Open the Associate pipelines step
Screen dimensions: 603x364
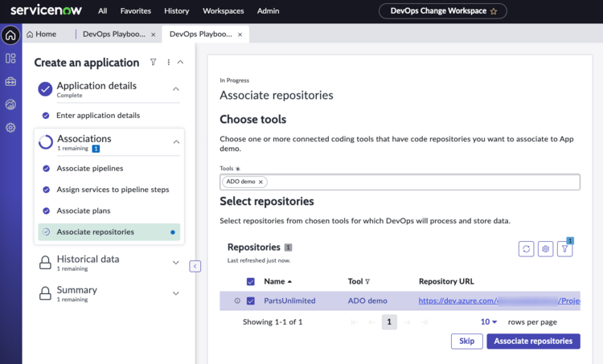tap(89, 169)
